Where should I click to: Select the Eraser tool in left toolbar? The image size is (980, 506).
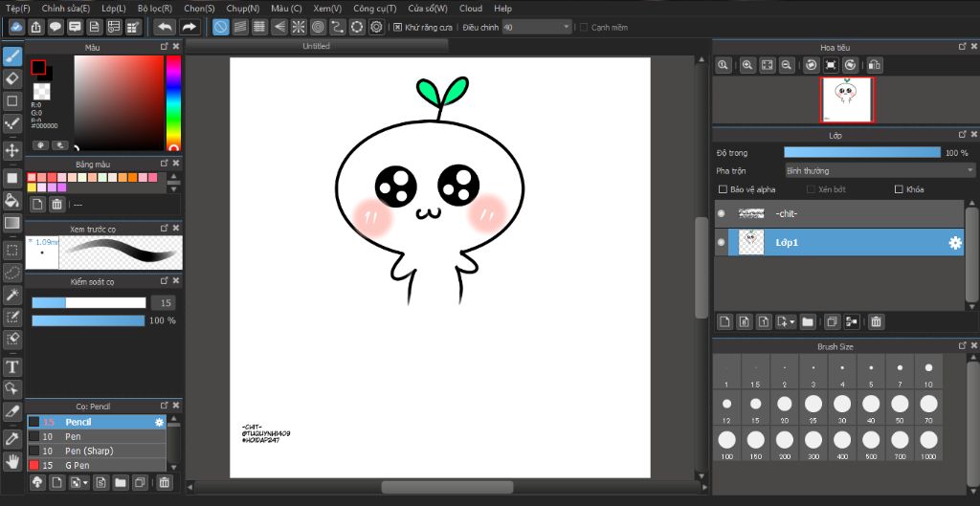pyautogui.click(x=12, y=77)
